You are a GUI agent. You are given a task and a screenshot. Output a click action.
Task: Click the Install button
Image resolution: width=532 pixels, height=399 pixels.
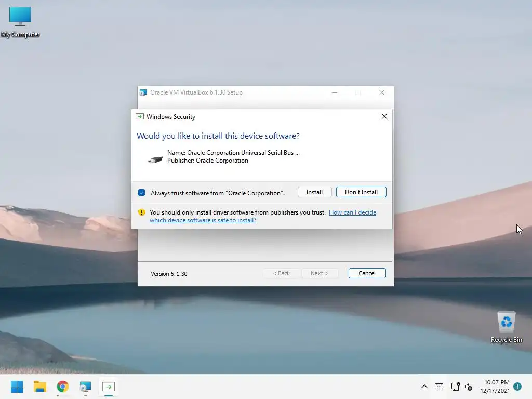click(x=314, y=192)
